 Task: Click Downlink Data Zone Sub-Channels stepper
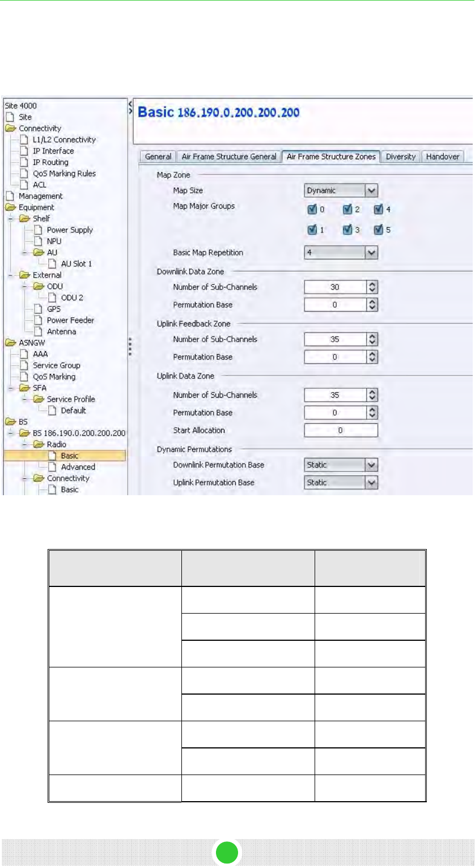(372, 287)
